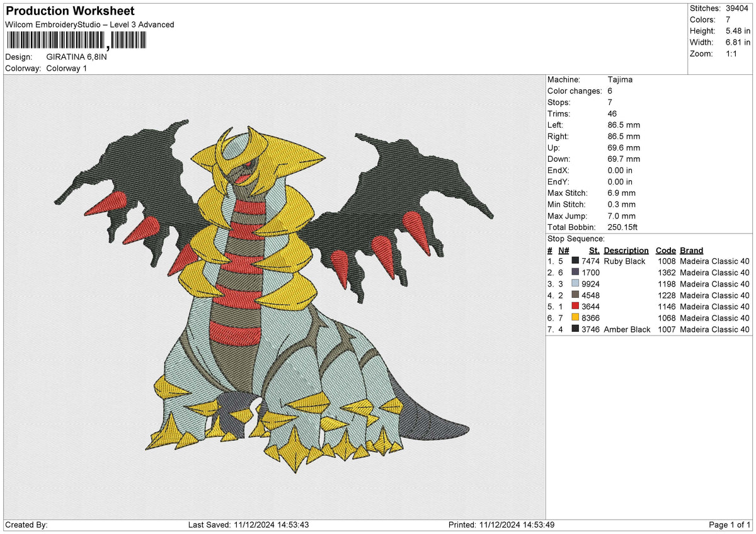Select the yellow swatch for code 1068

tap(575, 318)
